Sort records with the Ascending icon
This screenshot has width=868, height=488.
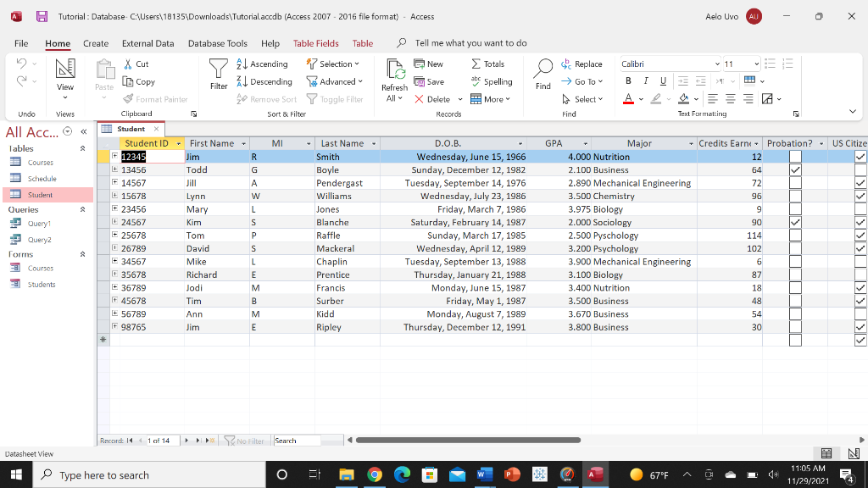point(240,64)
